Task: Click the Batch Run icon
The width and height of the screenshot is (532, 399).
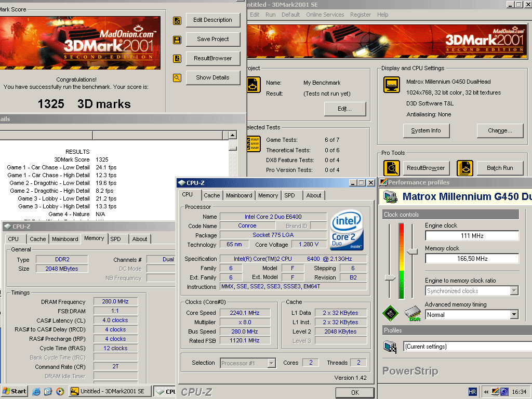Action: pos(465,168)
